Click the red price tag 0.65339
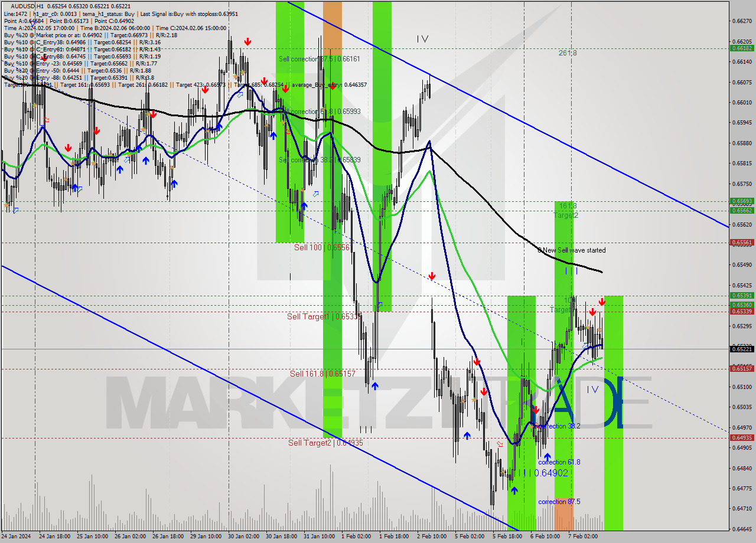This screenshot has width=756, height=543. [741, 311]
